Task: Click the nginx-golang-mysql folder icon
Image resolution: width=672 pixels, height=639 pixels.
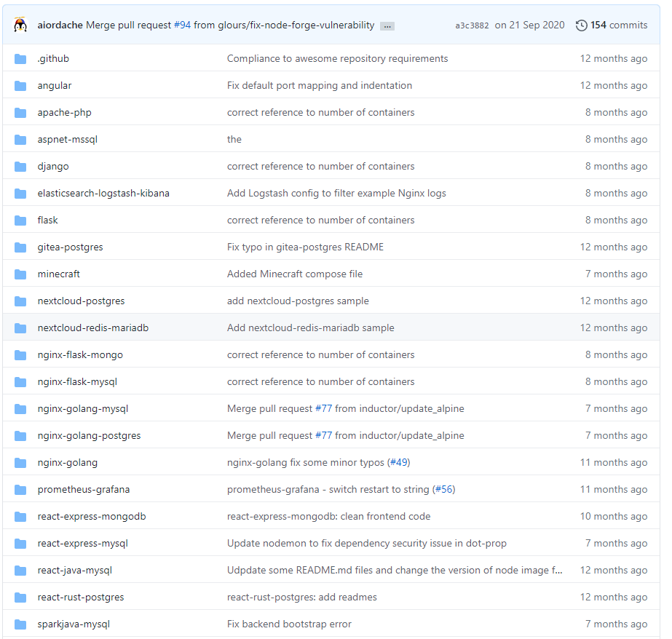Action: tap(20, 409)
